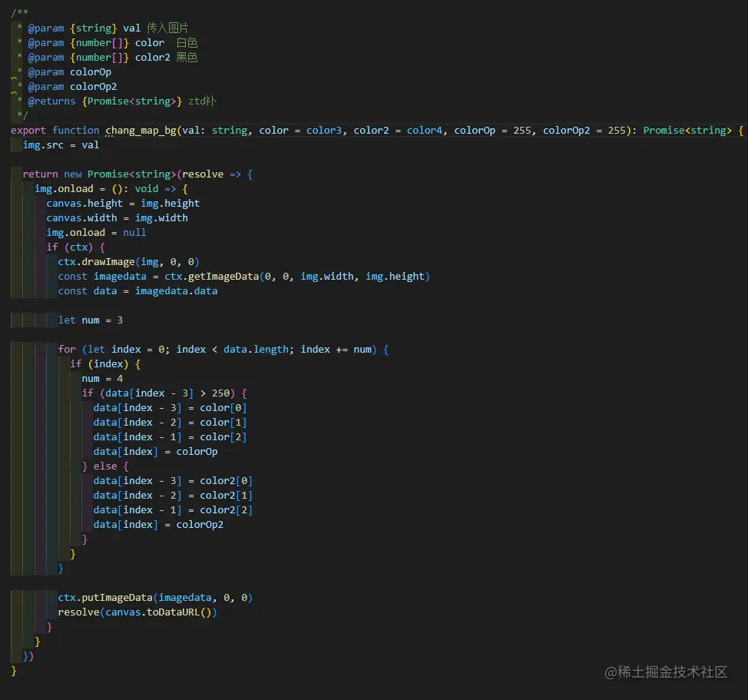748x700 pixels.
Task: Place cursor on line 'img.src = val'
Action: coord(61,145)
